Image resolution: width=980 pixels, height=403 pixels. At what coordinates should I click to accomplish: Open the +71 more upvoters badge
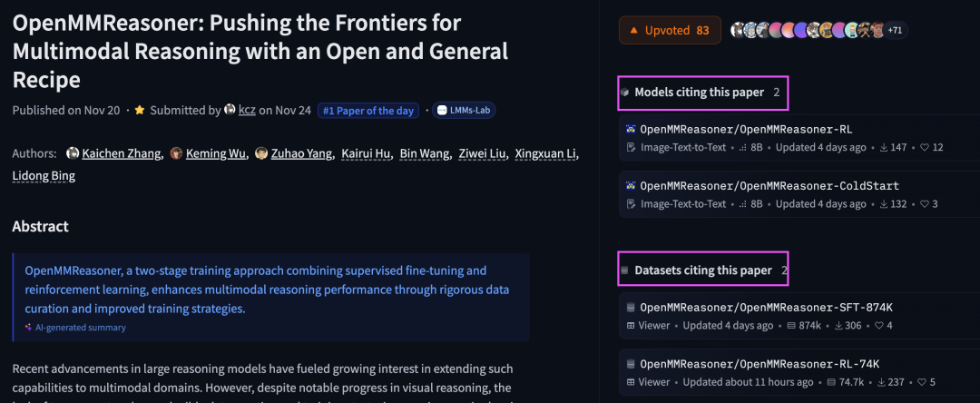click(x=896, y=30)
